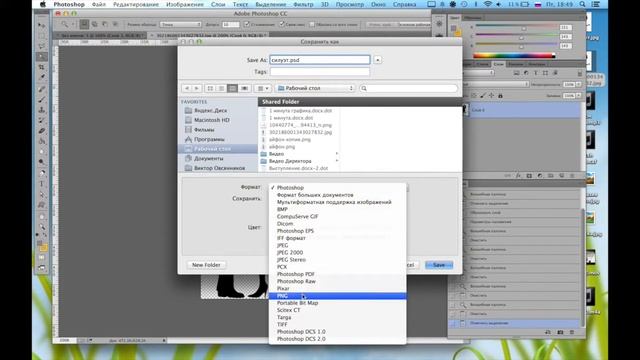
Task: Open the arrange items dropdown in Save dialog
Action: pyautogui.click(x=262, y=88)
